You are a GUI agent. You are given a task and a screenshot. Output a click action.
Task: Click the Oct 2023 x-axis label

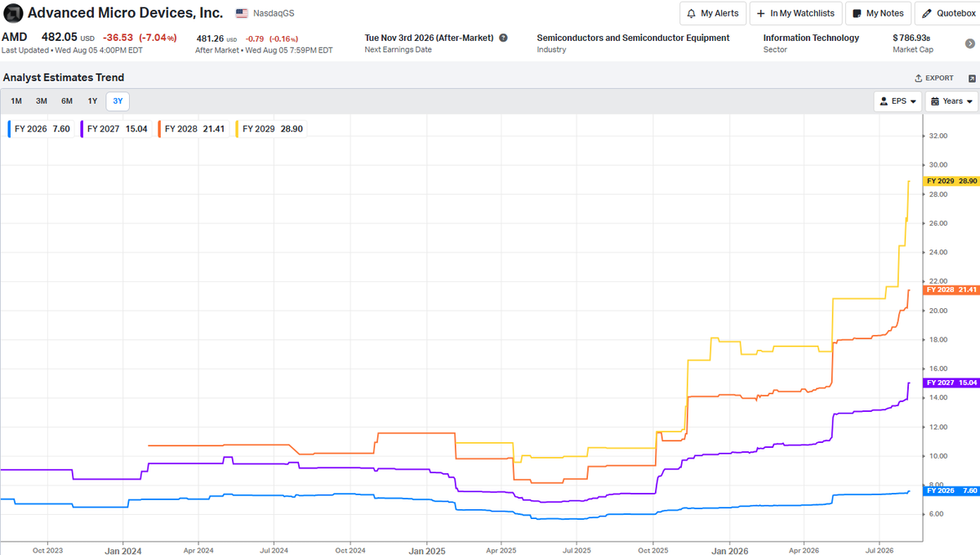pos(47,551)
